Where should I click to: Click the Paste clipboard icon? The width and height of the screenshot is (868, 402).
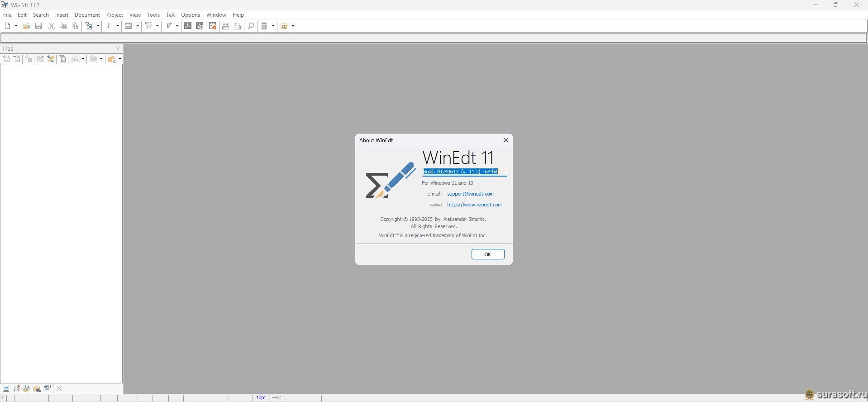[x=76, y=26]
